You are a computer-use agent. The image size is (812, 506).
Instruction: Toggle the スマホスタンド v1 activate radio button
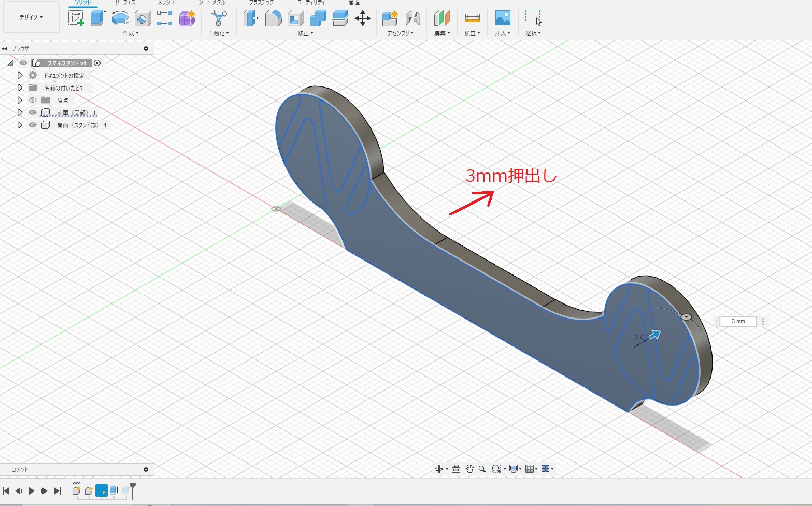(97, 63)
